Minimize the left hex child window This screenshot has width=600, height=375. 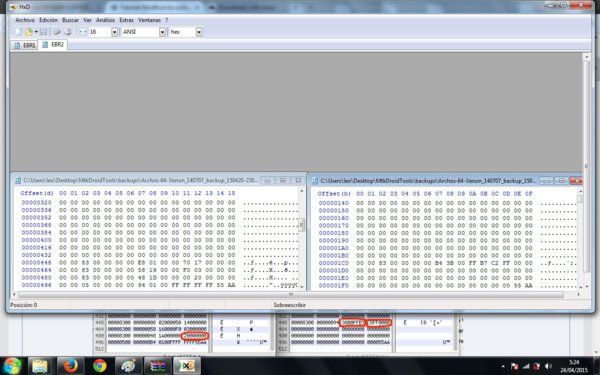tap(268, 180)
